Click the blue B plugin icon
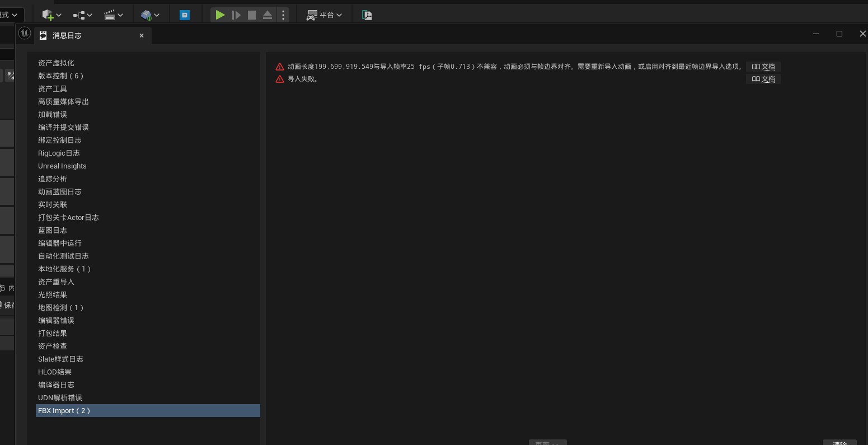 [x=184, y=15]
